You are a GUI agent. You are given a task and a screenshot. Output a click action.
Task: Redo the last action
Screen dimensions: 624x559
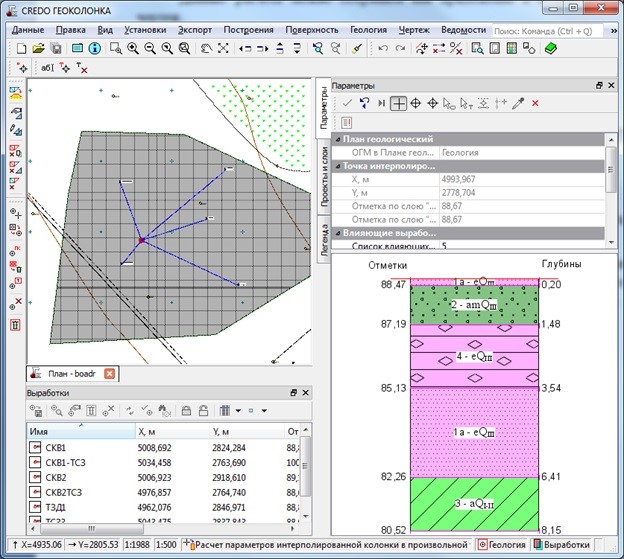(400, 49)
